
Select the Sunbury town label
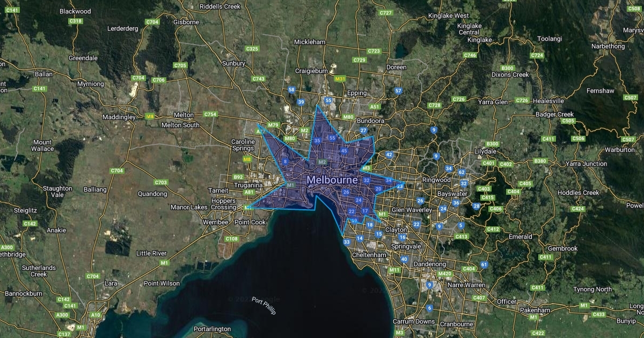(x=233, y=63)
